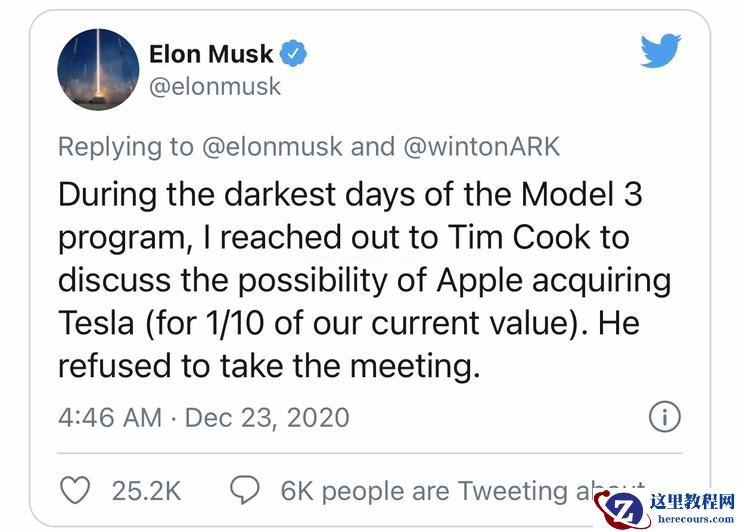Open the tweet info circle icon
740x531 pixels.
665,416
